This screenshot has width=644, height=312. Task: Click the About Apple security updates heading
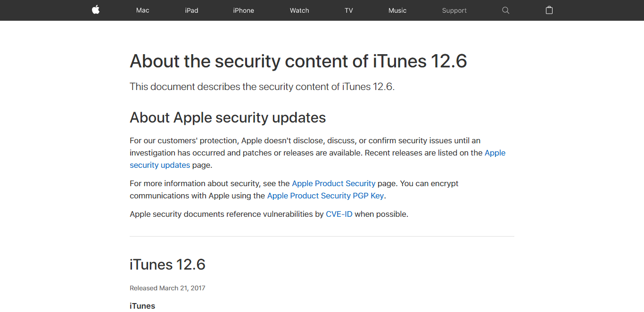point(228,117)
